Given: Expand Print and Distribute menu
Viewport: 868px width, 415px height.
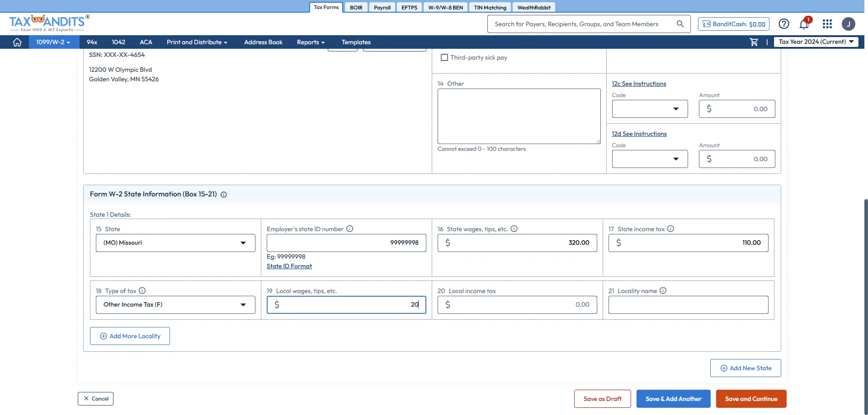Looking at the screenshot, I should 197,42.
